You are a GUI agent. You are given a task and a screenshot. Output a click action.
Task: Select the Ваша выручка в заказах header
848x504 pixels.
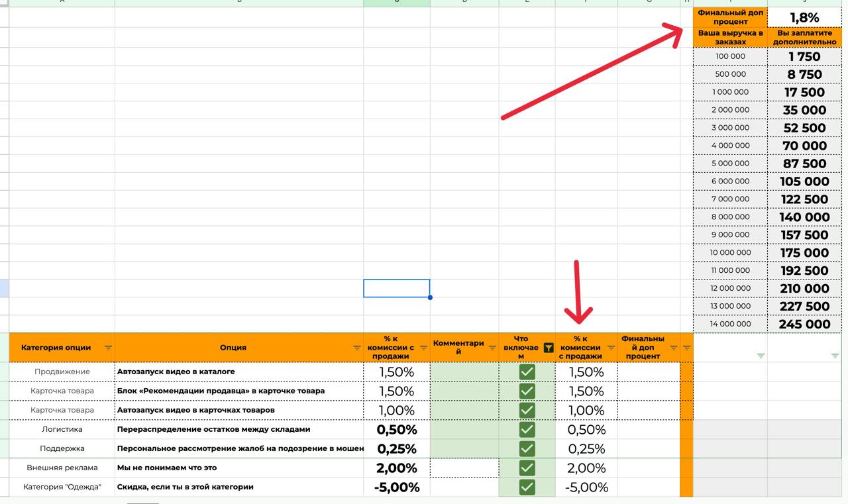[x=730, y=37]
